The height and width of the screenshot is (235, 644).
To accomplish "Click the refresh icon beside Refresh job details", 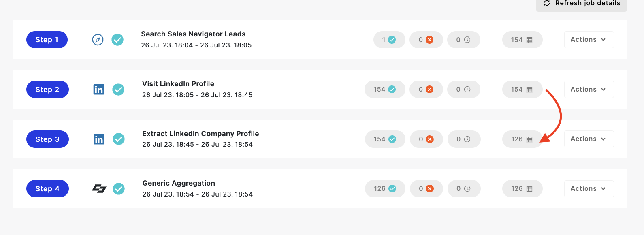I will click(x=547, y=3).
